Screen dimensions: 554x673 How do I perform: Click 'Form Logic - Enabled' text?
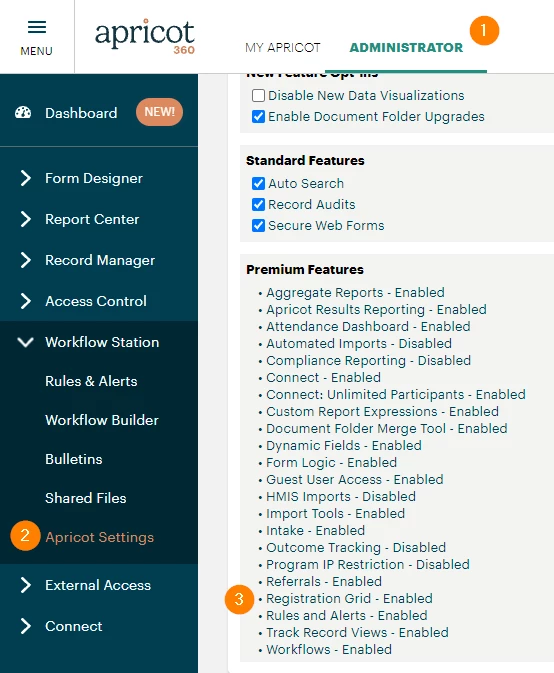[x=331, y=462]
